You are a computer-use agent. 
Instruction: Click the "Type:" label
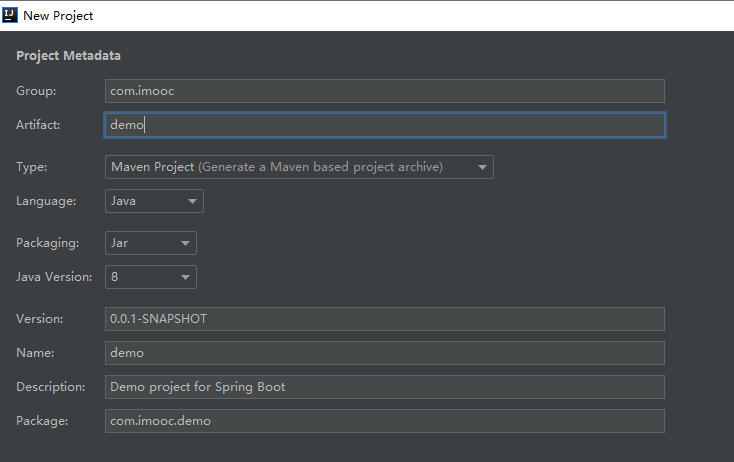point(31,167)
